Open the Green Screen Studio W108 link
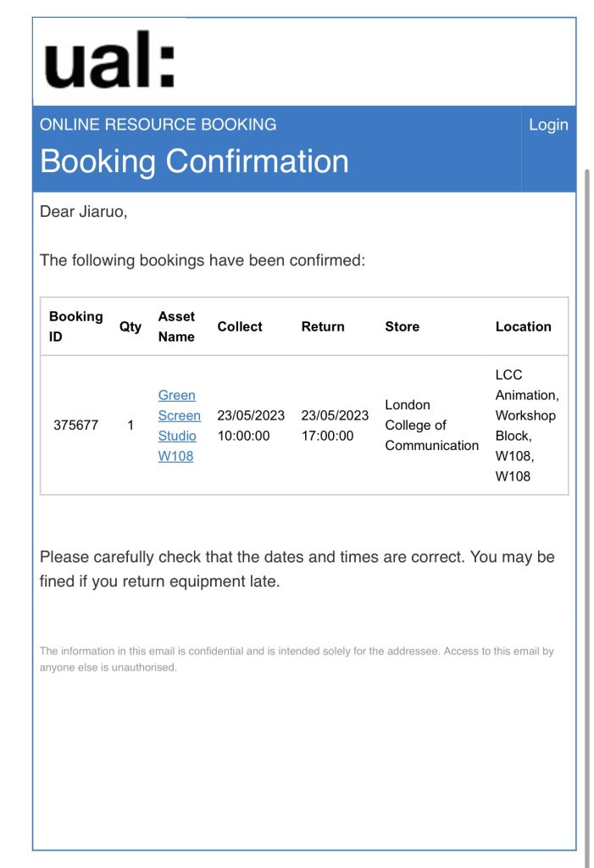The image size is (594, 868). [180, 426]
